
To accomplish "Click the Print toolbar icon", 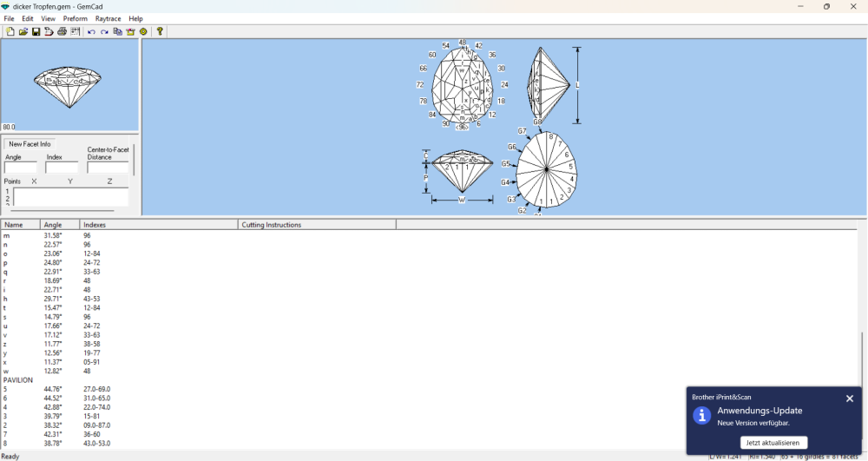I will pyautogui.click(x=62, y=32).
